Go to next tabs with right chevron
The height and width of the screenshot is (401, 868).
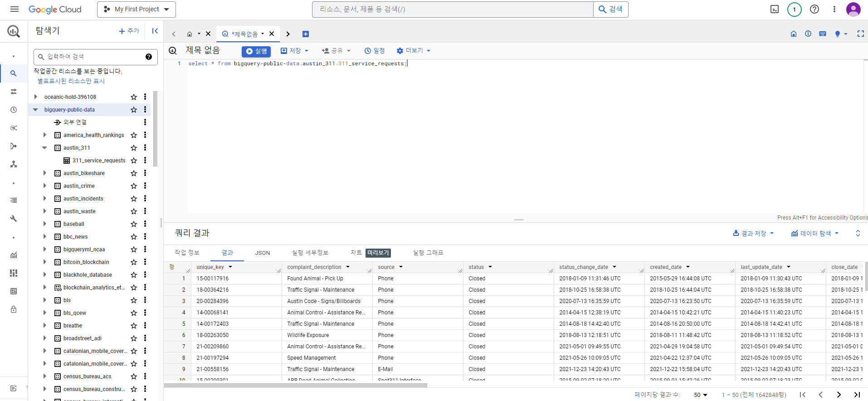288,34
